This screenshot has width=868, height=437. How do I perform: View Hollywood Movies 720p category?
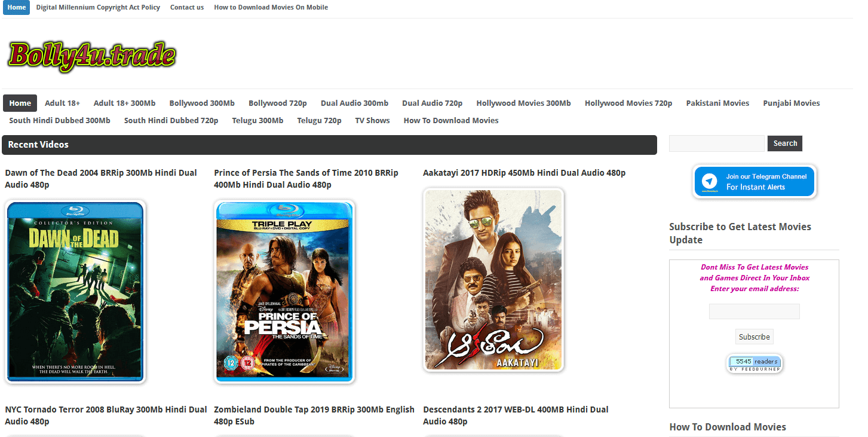[x=628, y=103]
